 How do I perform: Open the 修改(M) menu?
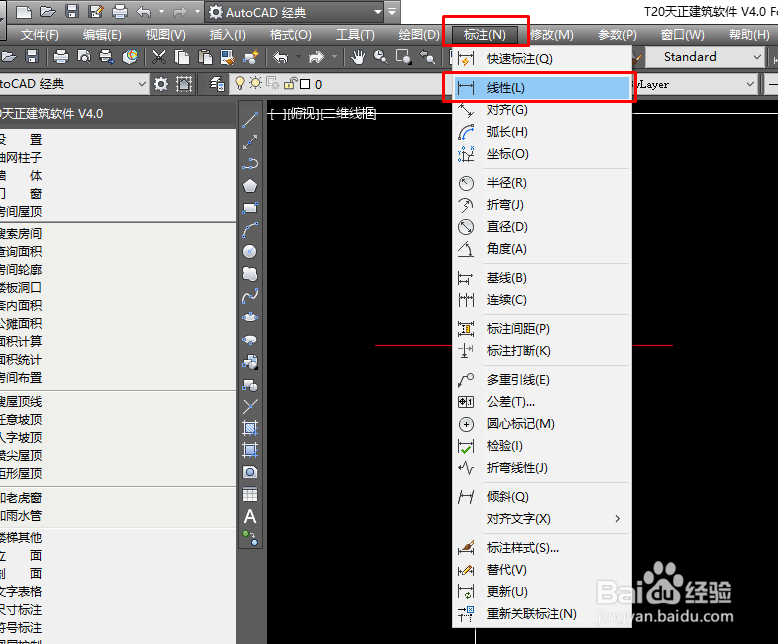(x=552, y=35)
